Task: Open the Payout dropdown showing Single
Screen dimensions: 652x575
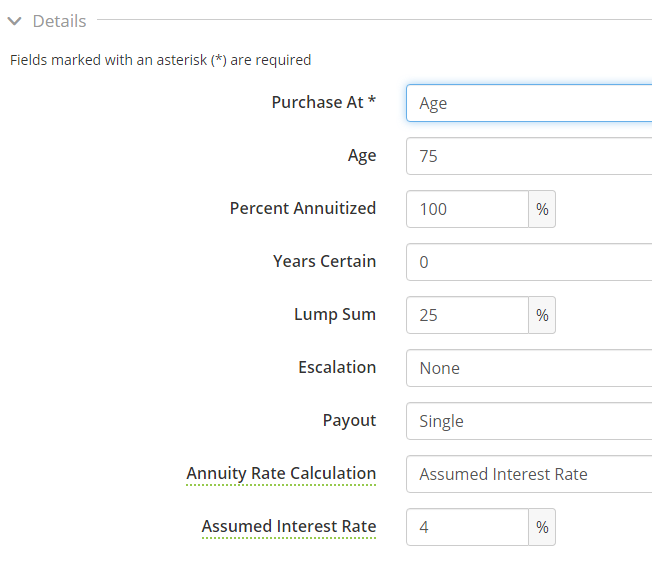Action: point(529,421)
